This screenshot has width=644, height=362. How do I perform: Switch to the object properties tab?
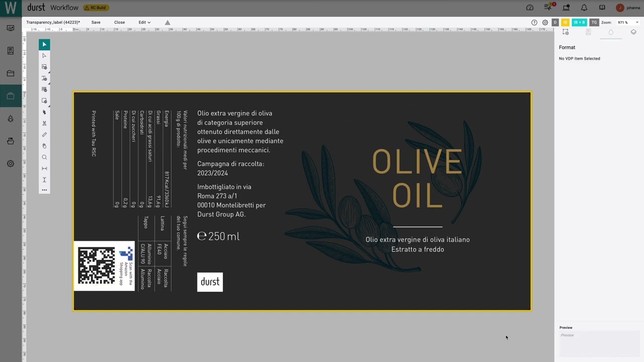coord(566,32)
